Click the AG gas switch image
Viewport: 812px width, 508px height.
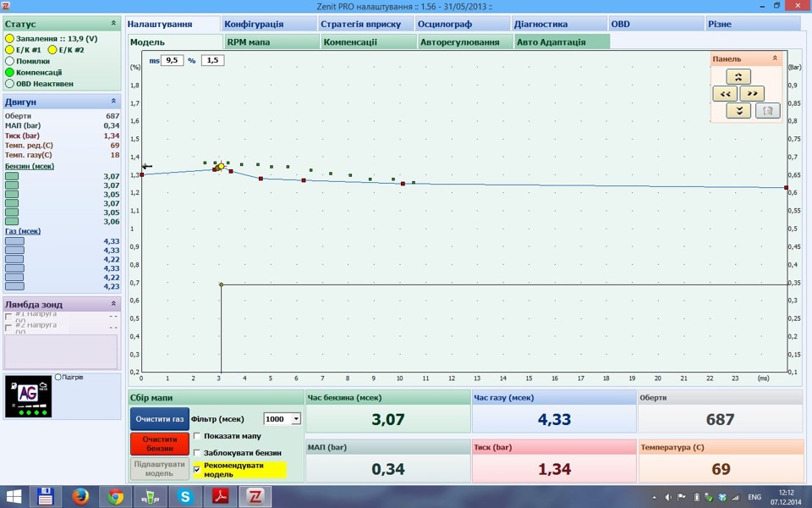[28, 396]
